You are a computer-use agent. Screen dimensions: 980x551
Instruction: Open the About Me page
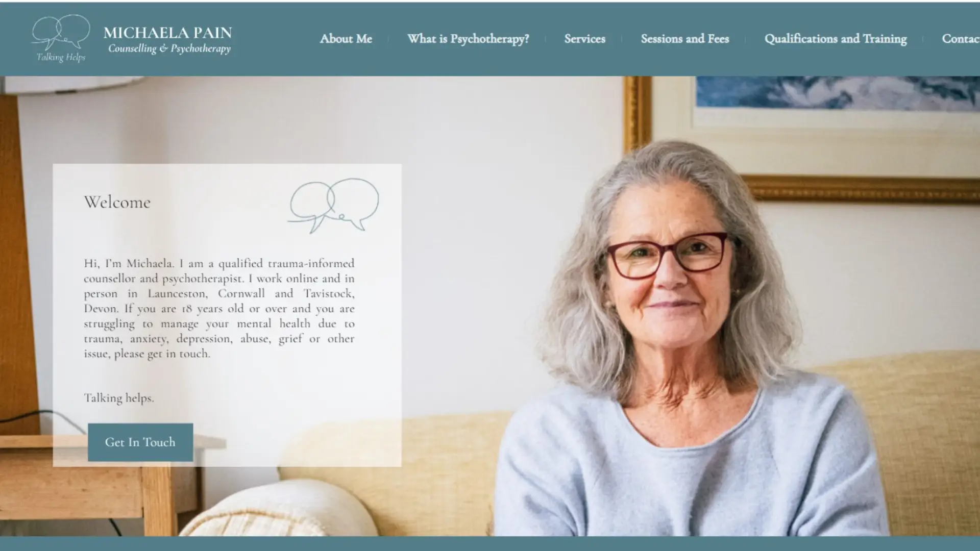(346, 39)
